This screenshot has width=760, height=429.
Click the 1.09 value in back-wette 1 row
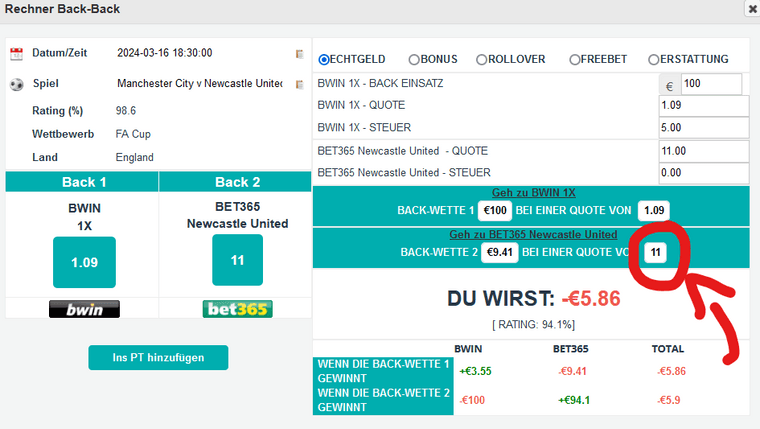654,210
